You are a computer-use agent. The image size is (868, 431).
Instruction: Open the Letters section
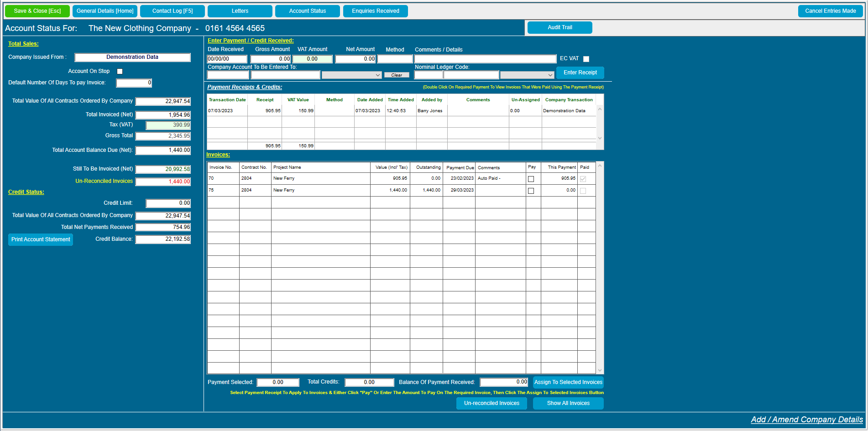click(x=240, y=11)
